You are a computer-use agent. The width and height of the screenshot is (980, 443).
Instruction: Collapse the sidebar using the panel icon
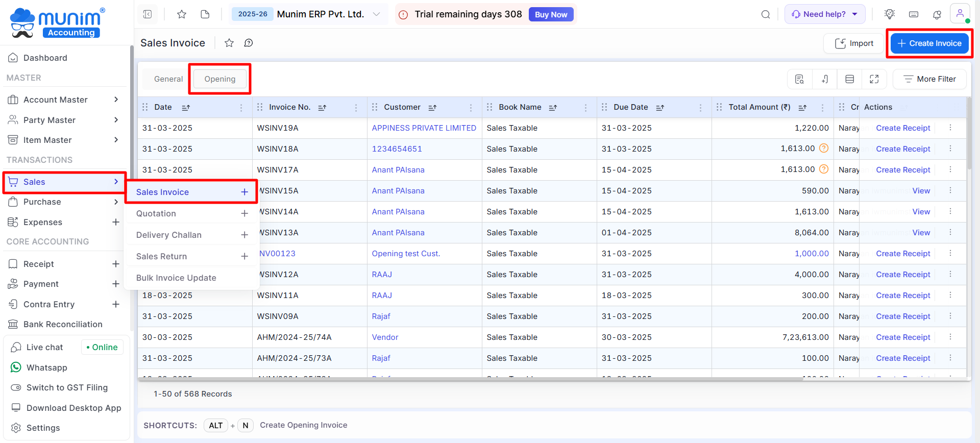pos(148,14)
